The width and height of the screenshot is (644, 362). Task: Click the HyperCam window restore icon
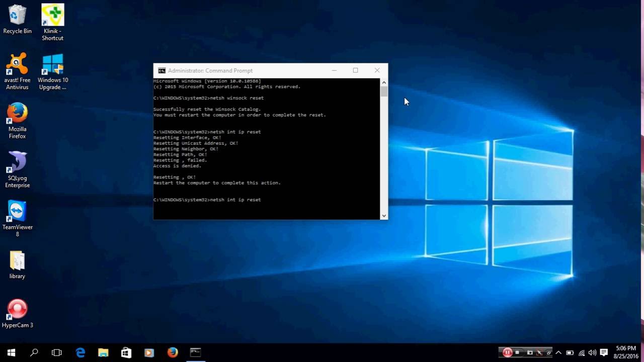pyautogui.click(x=548, y=353)
